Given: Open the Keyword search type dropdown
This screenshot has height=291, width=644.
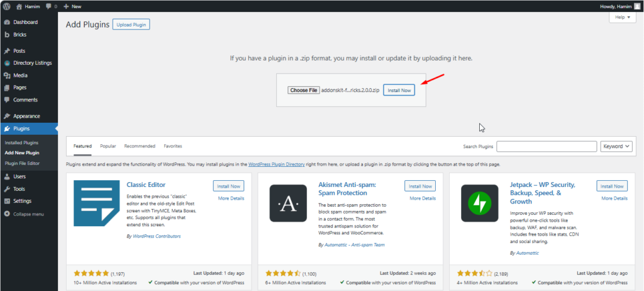Looking at the screenshot, I should point(616,147).
